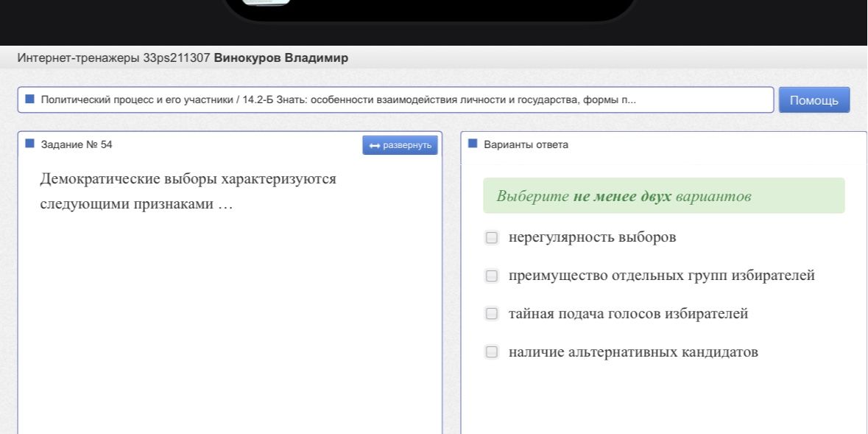
Task: Click the answer label 'наличие альтернативных кандидатов'
Action: click(633, 352)
